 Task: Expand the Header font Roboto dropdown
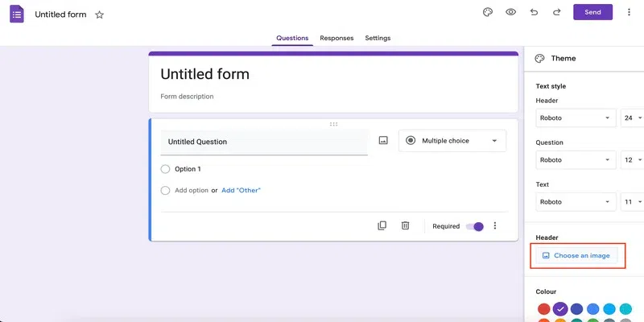pos(575,118)
